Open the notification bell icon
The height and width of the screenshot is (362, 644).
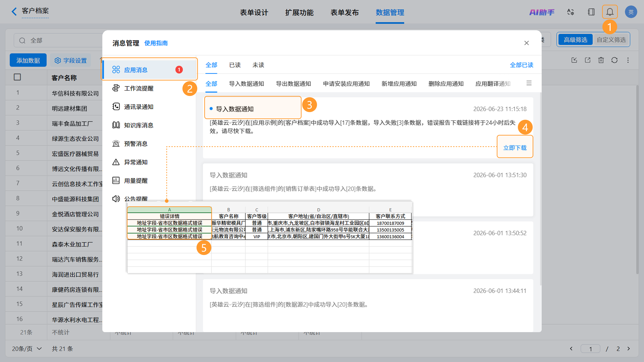(609, 12)
